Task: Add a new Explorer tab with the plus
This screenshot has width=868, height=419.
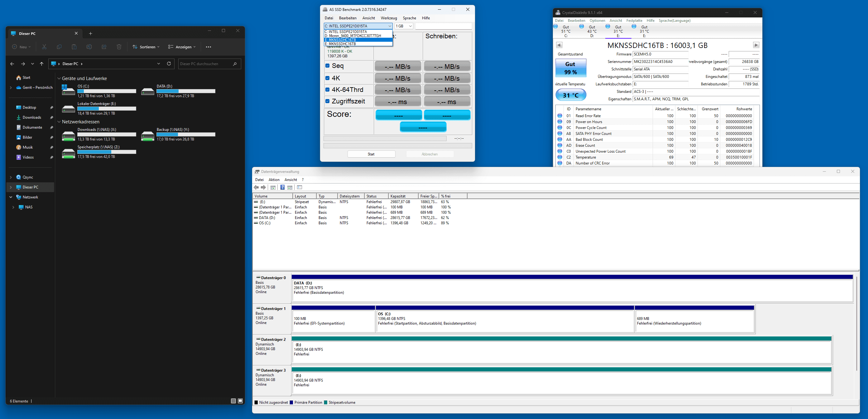Action: (x=90, y=33)
